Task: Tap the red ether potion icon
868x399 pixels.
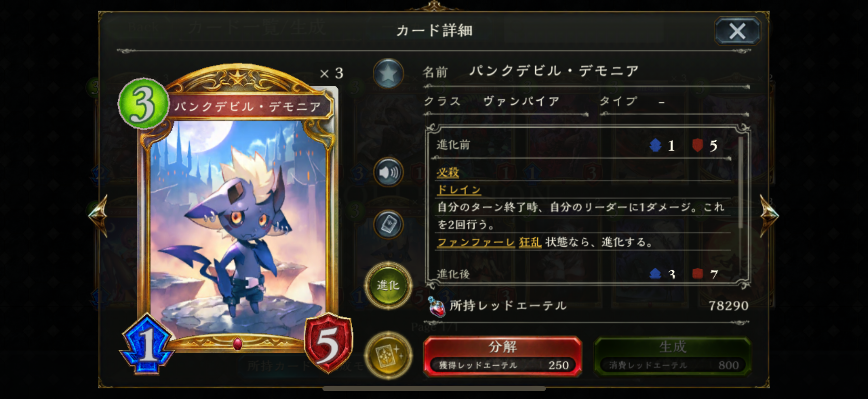Action: [437, 306]
